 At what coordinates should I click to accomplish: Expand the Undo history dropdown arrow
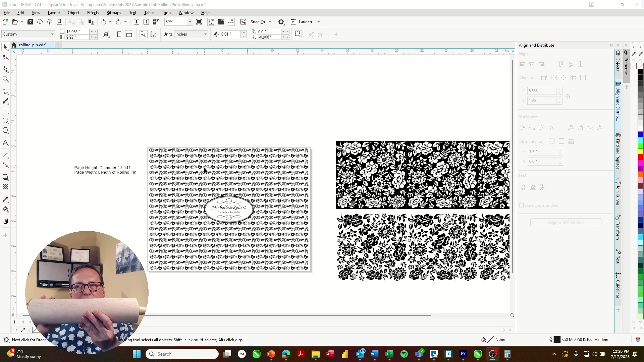(x=110, y=22)
